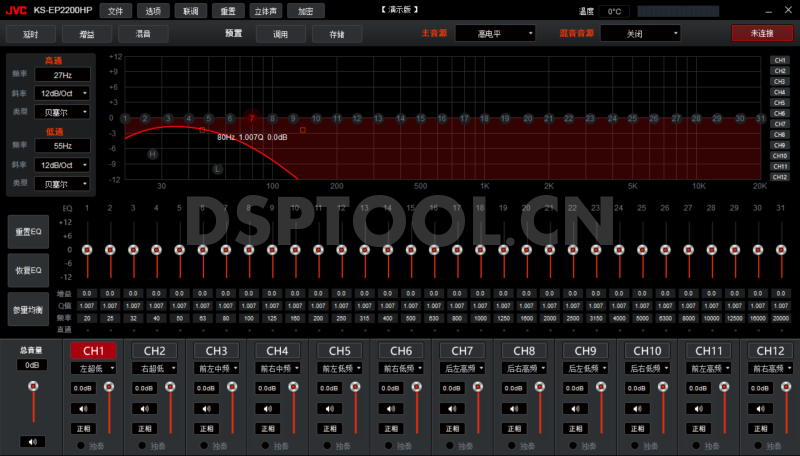
Task: Select the H high-pass marker on graph
Action: click(153, 154)
